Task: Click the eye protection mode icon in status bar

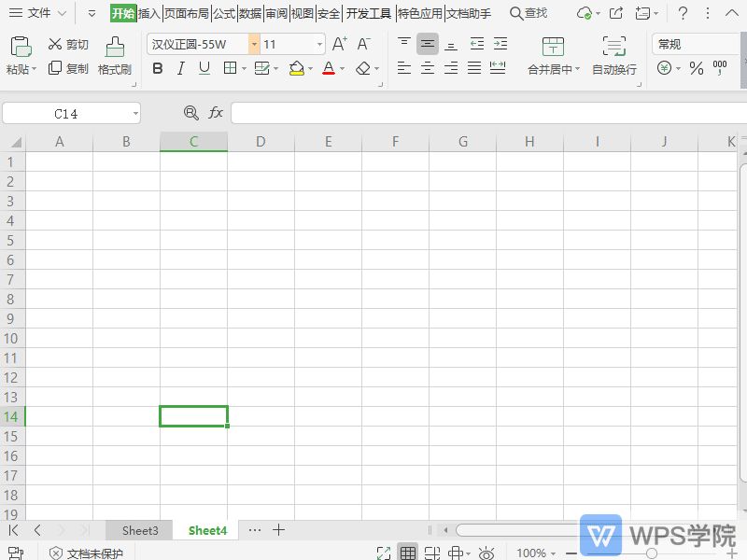Action: (x=486, y=553)
